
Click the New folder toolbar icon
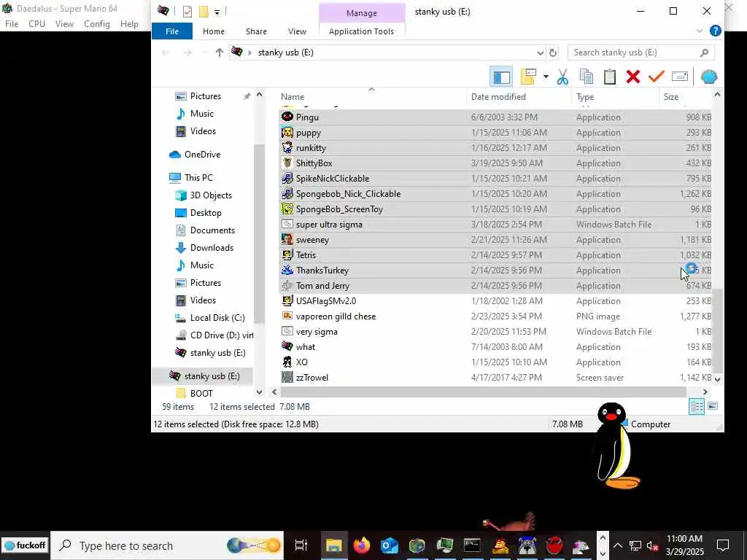click(x=529, y=77)
